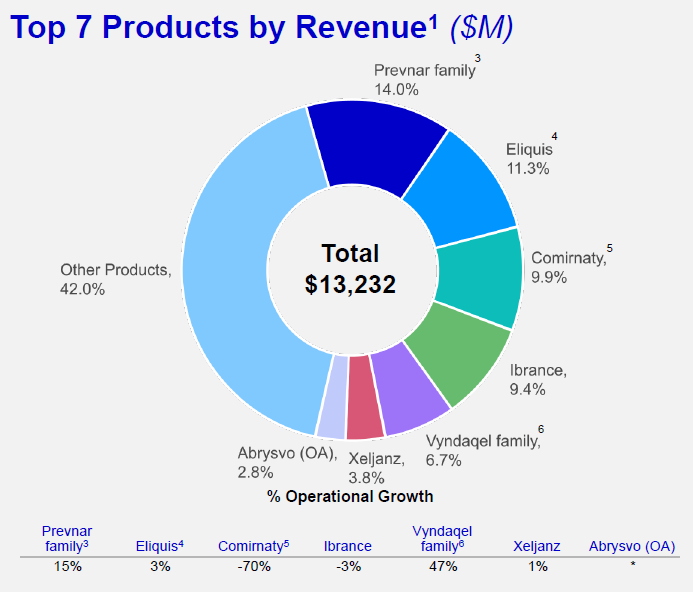Select the Eliquis blue donut segment
Image resolution: width=693 pixels, height=592 pixels.
pyautogui.click(x=462, y=190)
